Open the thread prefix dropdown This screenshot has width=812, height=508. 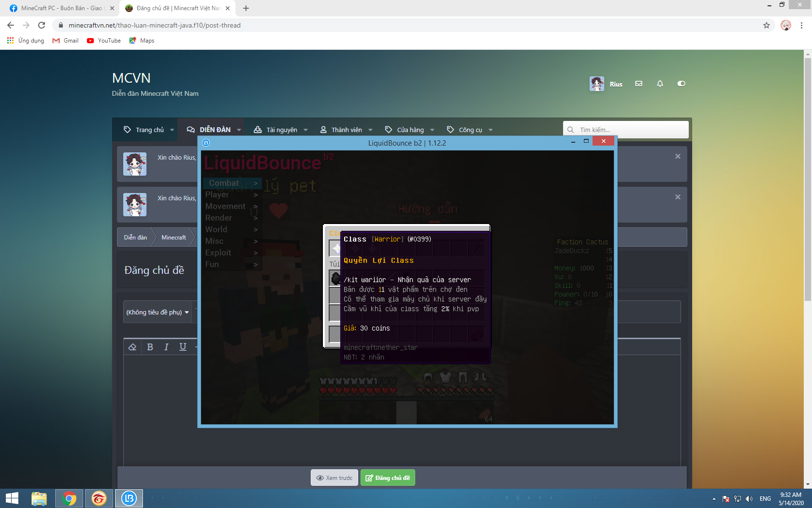[x=158, y=313]
